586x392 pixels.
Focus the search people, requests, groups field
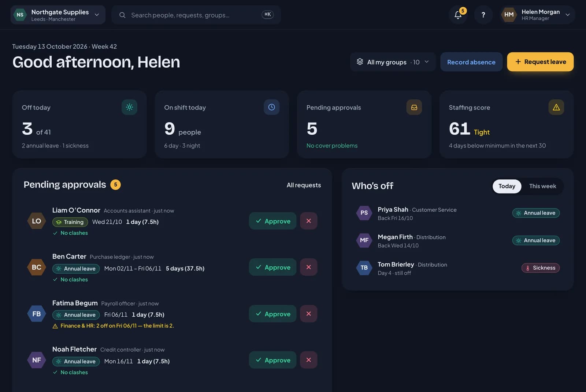[196, 15]
